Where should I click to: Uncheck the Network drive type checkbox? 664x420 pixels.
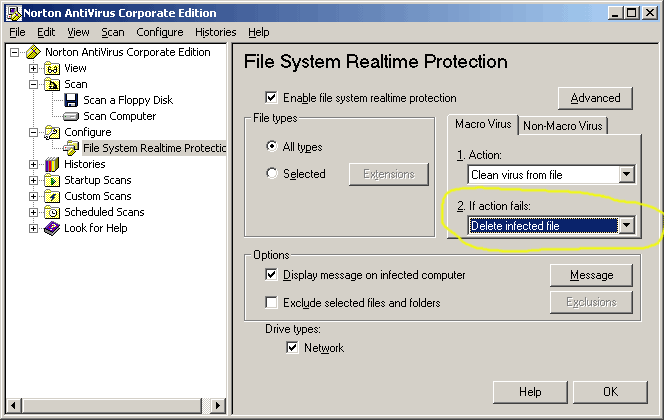click(292, 348)
